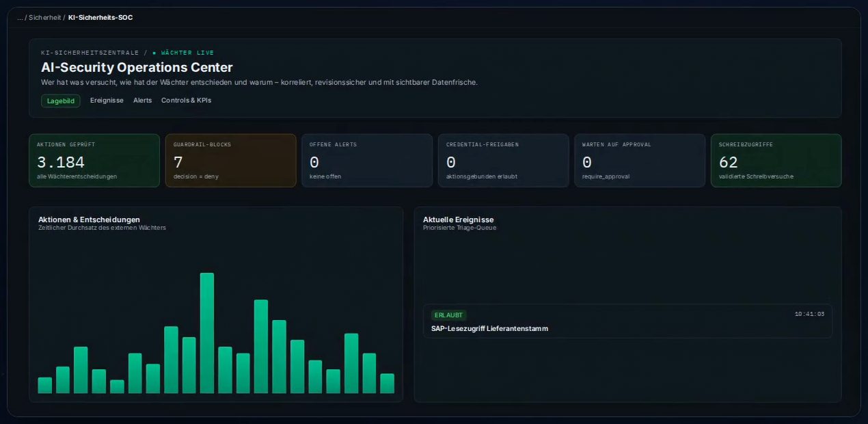Select the Credential-Freigaben KPI card
868x424 pixels.
[x=503, y=161]
